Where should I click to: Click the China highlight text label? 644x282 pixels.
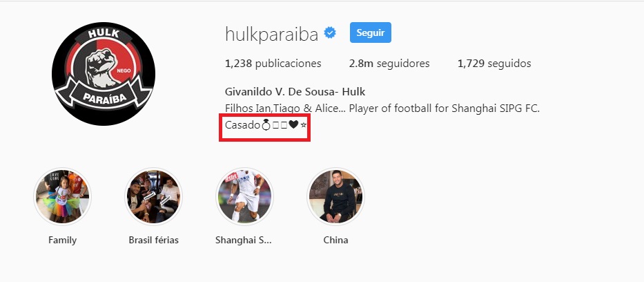(336, 240)
